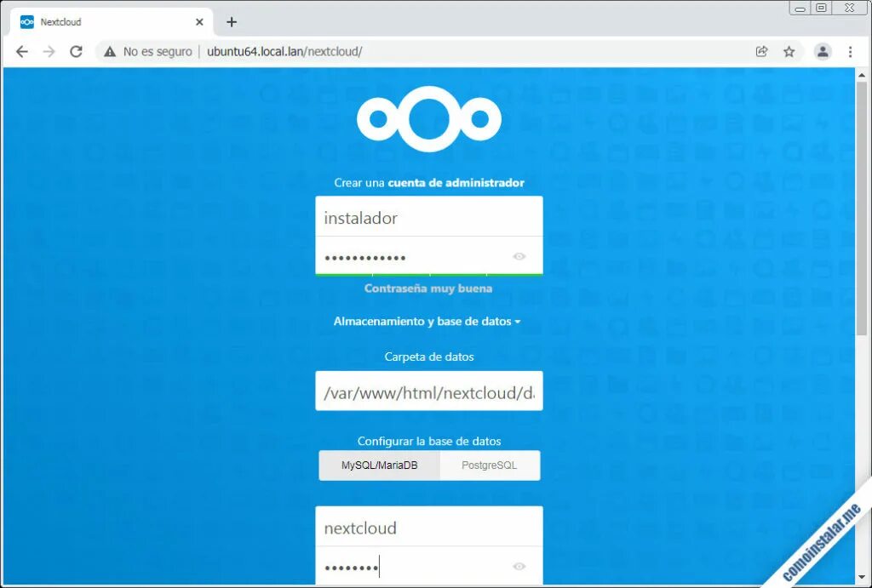Click the Nextcloud tab favicon
This screenshot has height=588, width=872.
point(26,22)
